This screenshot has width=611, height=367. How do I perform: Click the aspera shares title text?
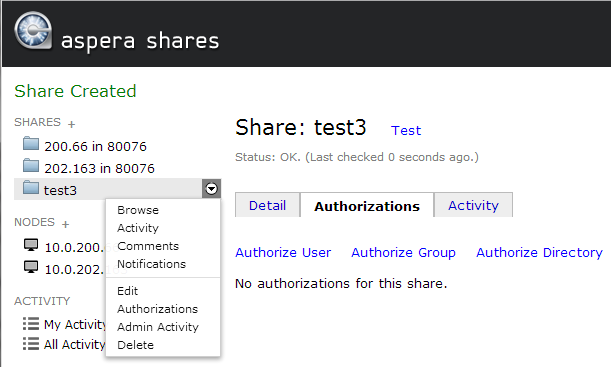140,41
